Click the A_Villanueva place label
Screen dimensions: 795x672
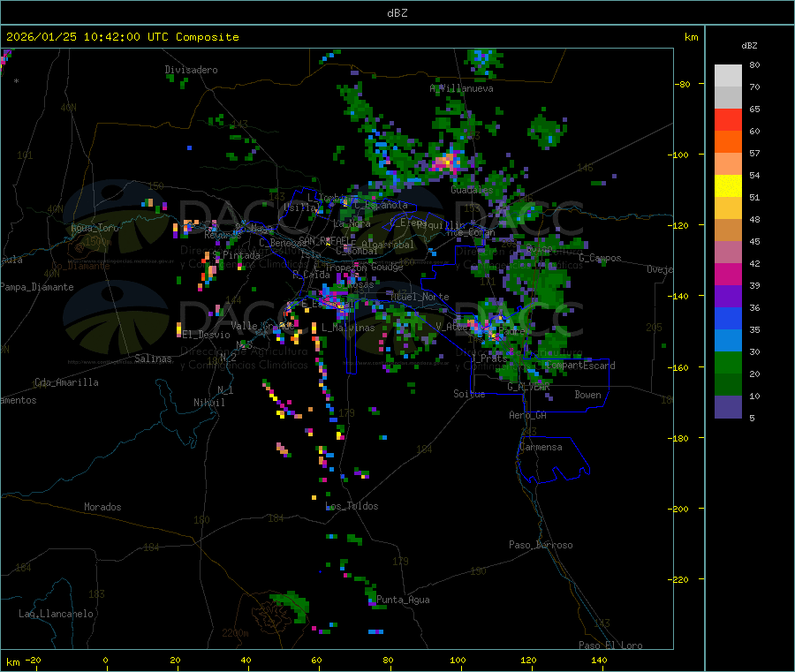pos(461,88)
